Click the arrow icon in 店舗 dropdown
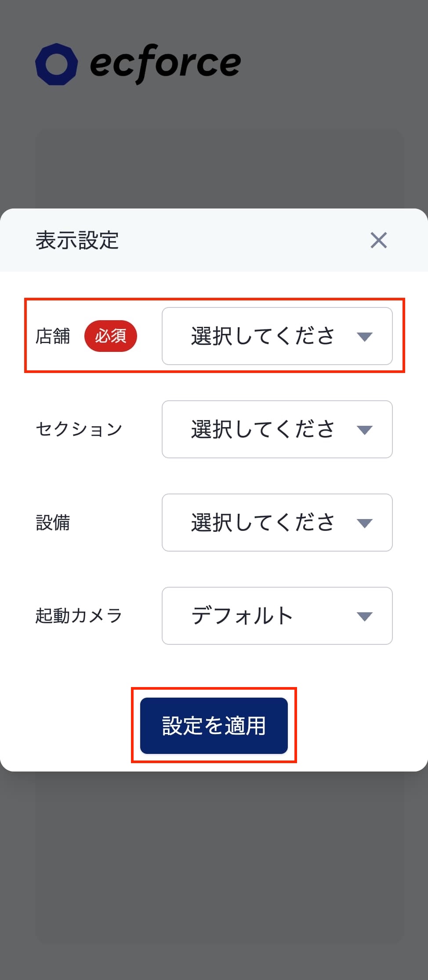Viewport: 428px width, 980px height. 365,337
